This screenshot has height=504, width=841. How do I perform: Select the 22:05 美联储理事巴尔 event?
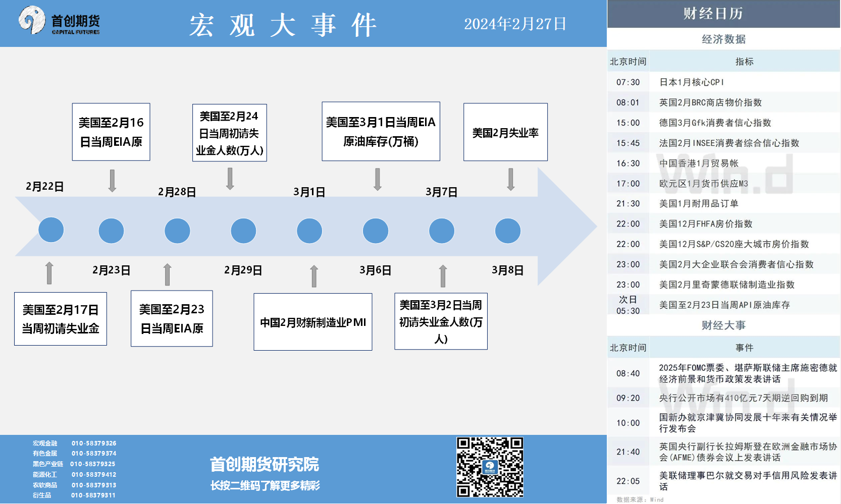coord(723,481)
